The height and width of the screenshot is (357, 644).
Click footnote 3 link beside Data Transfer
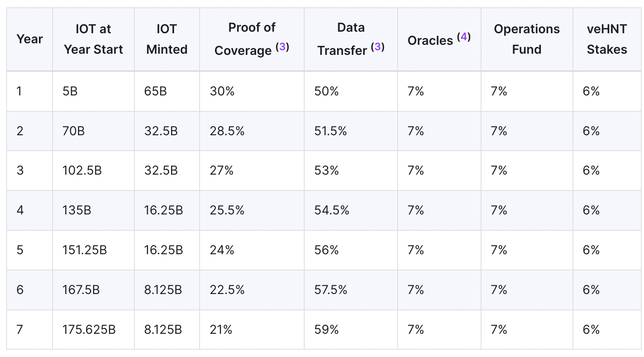tap(378, 47)
